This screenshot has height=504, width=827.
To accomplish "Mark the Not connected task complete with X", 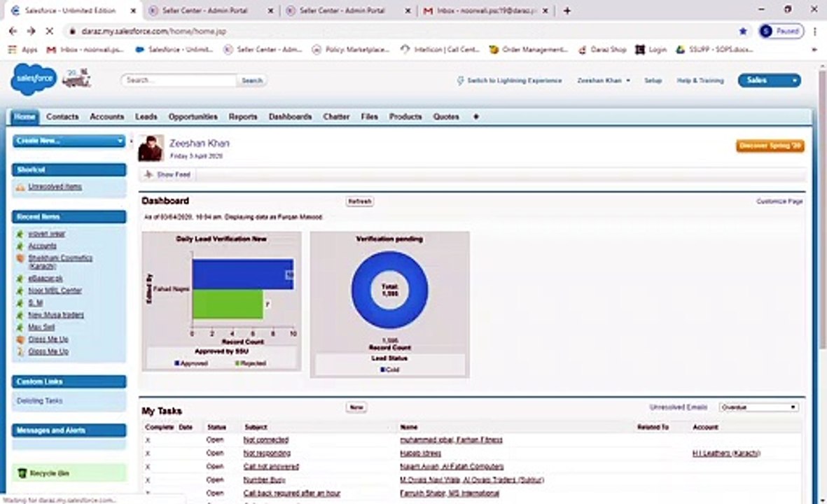I will point(148,440).
